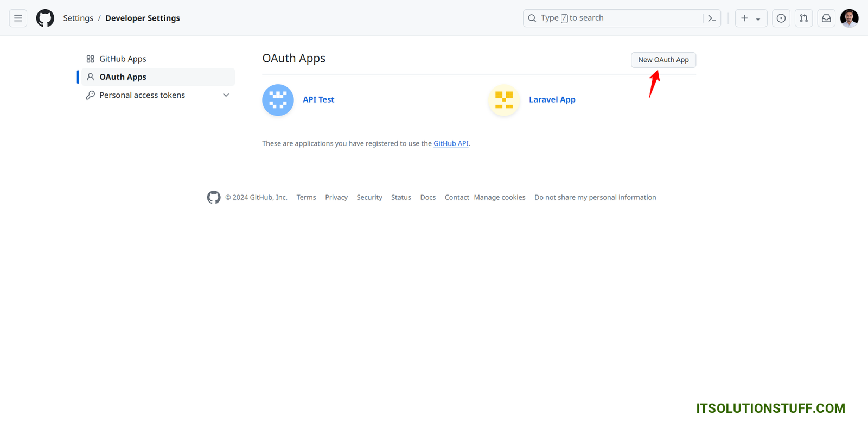This screenshot has height=422, width=868.
Task: Open pull requests icon in header
Action: coord(803,18)
